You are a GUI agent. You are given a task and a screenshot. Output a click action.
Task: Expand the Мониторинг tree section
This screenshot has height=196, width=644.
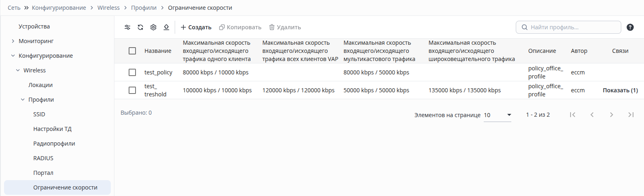coord(13,41)
